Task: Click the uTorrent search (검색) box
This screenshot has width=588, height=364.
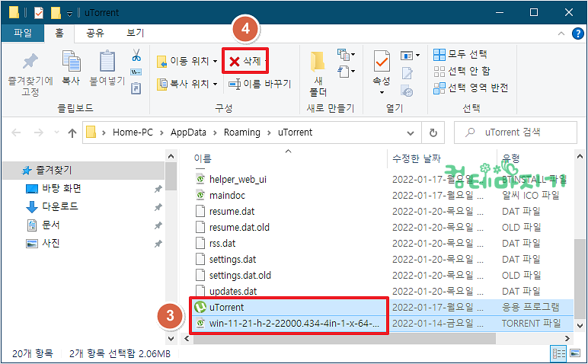Action: [x=515, y=133]
